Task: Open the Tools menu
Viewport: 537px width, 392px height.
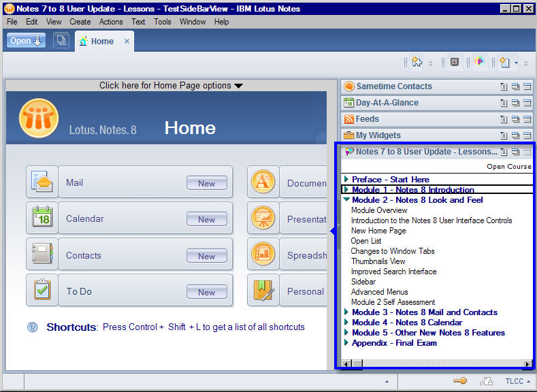Action: (x=163, y=22)
